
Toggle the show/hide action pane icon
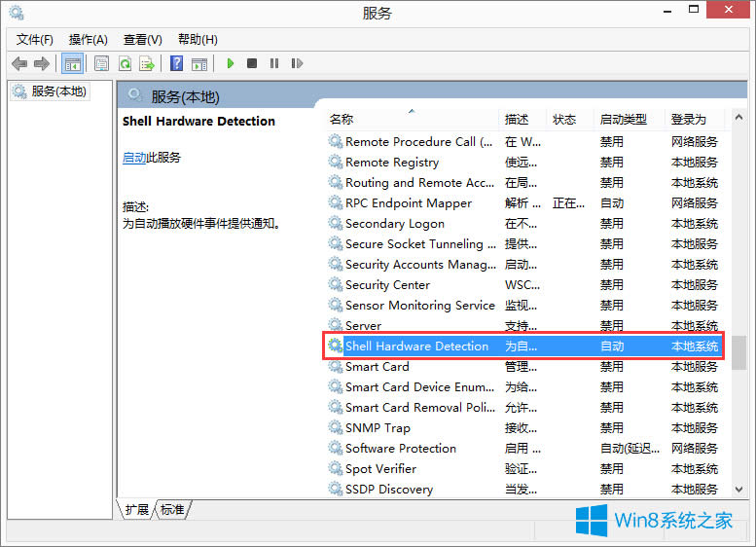tap(199, 63)
